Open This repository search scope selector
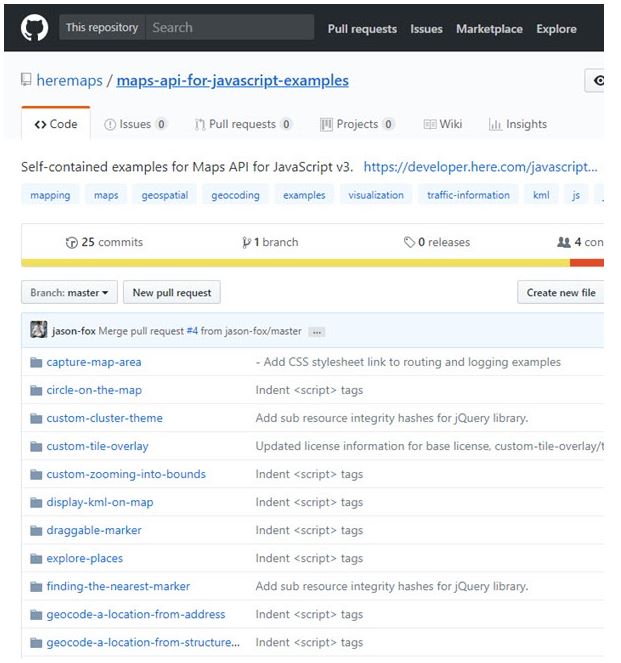Viewport: 621px width, 663px height. [102, 28]
